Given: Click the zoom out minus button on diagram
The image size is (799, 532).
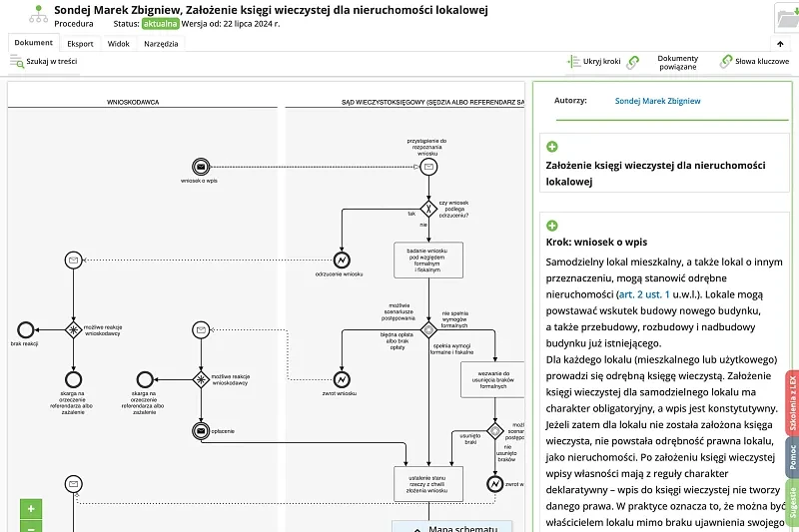Looking at the screenshot, I should pyautogui.click(x=31, y=527).
